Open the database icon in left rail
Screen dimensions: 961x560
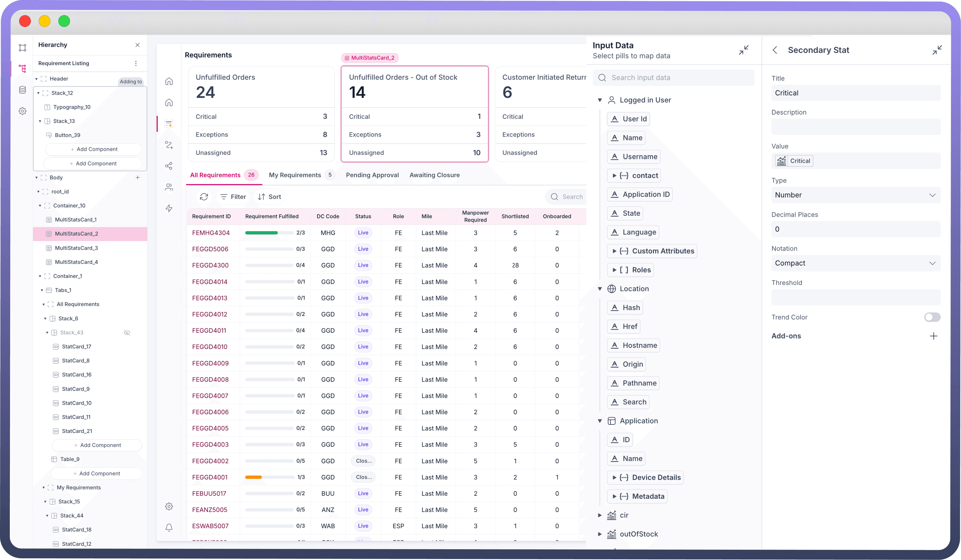pyautogui.click(x=23, y=90)
